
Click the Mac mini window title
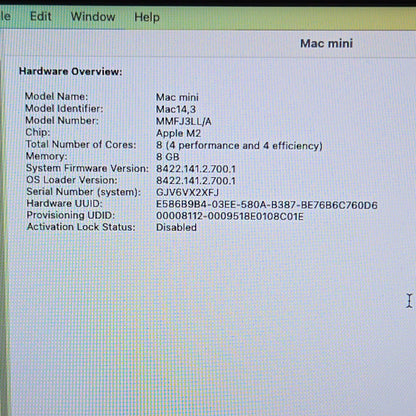click(x=326, y=43)
